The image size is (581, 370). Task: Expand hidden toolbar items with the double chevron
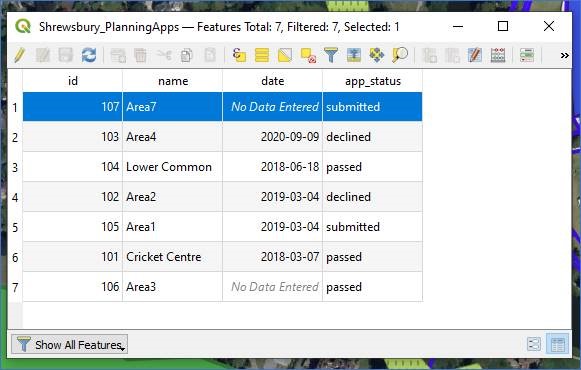coord(564,56)
